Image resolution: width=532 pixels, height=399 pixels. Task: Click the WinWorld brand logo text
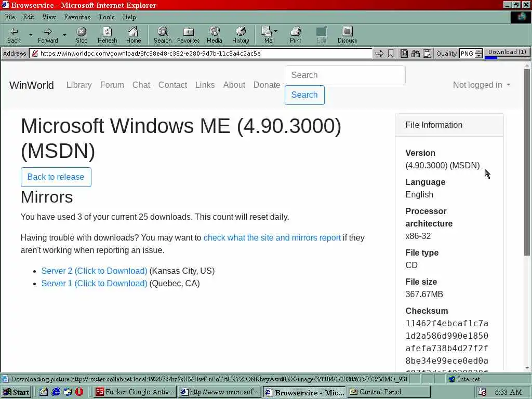[x=32, y=85]
